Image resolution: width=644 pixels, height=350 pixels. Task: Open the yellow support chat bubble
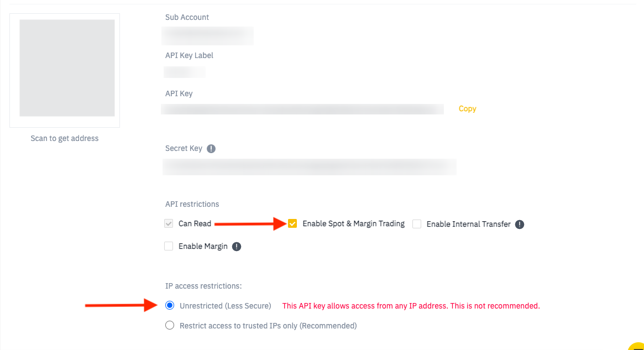click(x=637, y=346)
